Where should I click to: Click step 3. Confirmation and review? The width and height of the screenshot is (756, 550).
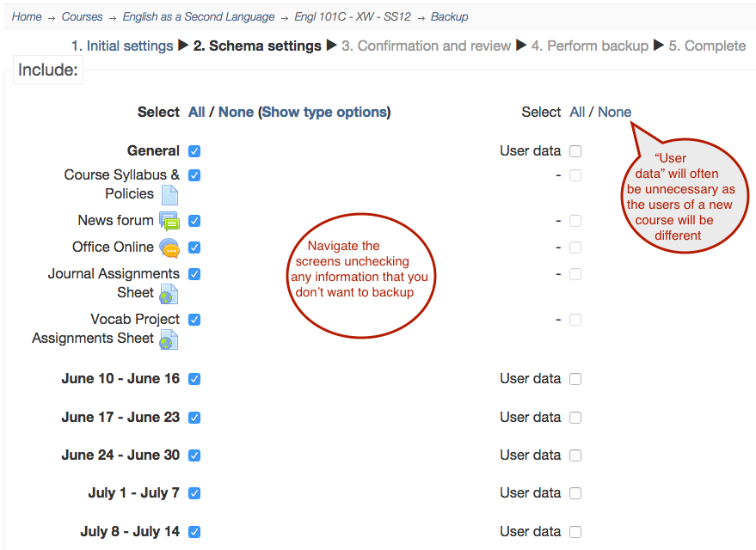(x=427, y=46)
